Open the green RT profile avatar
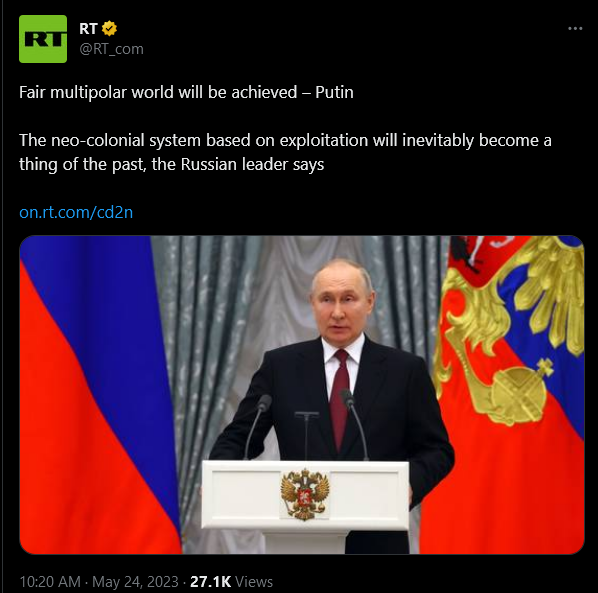This screenshot has width=598, height=593. point(43,39)
